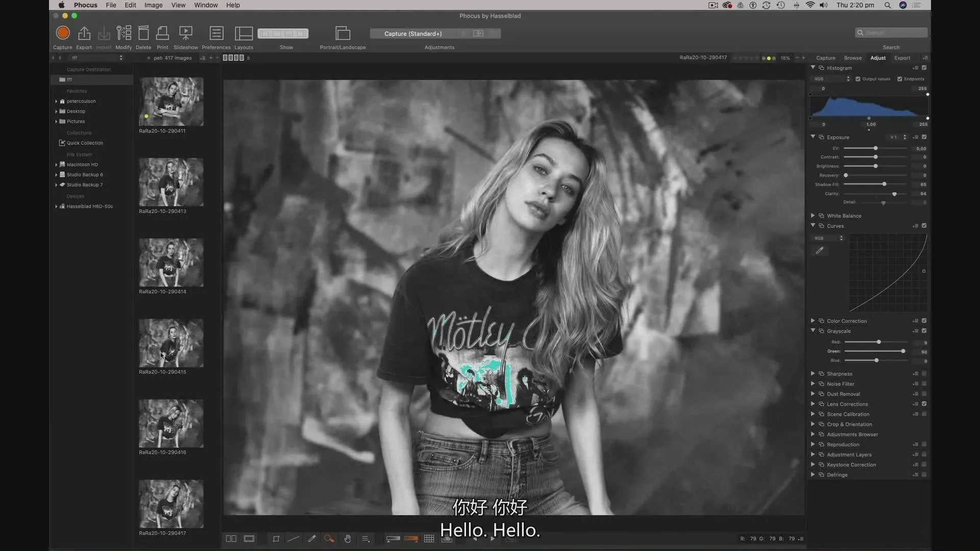Select the straighten line tool
This screenshot has width=980, height=551.
coord(293,539)
